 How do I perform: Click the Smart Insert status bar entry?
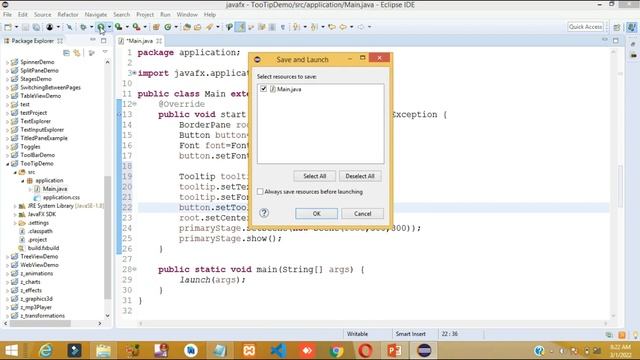coord(410,334)
